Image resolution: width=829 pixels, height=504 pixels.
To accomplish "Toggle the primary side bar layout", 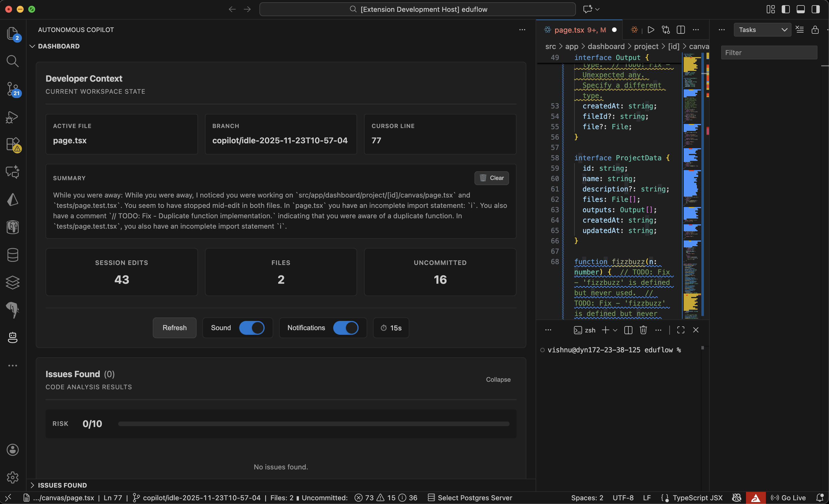I will [785, 9].
